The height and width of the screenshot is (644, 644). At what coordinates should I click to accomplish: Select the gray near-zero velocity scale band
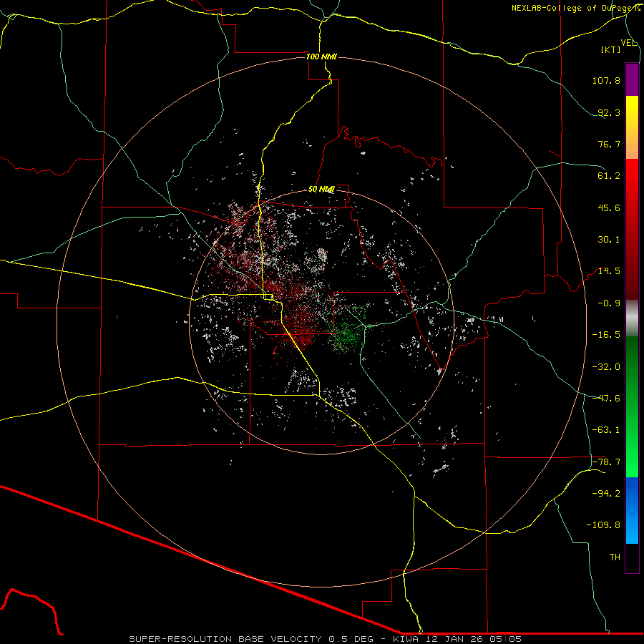(632, 317)
